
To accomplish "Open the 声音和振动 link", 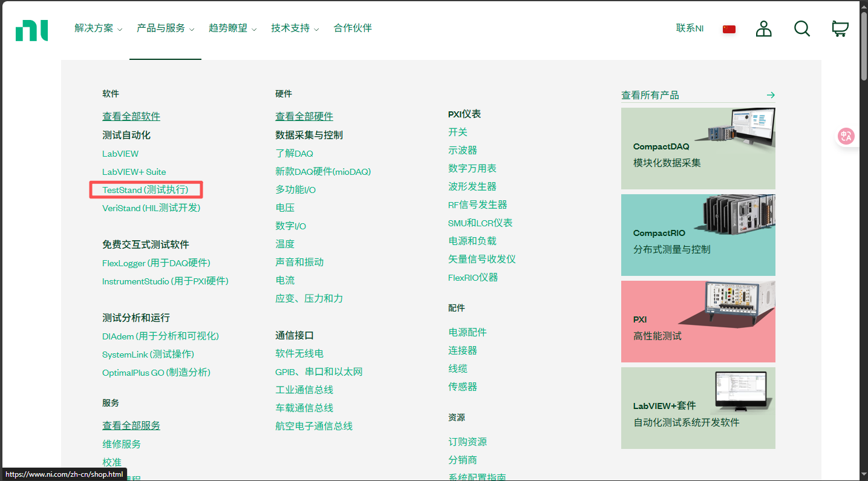I will pos(299,262).
